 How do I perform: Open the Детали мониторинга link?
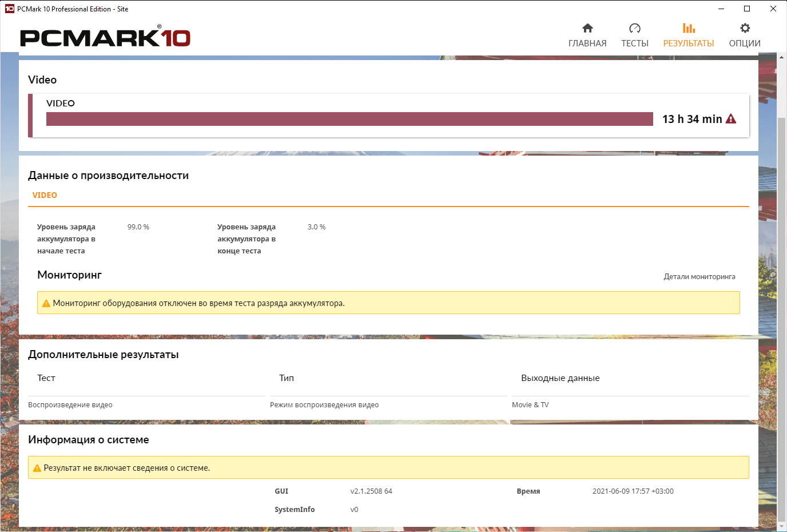[x=699, y=277]
